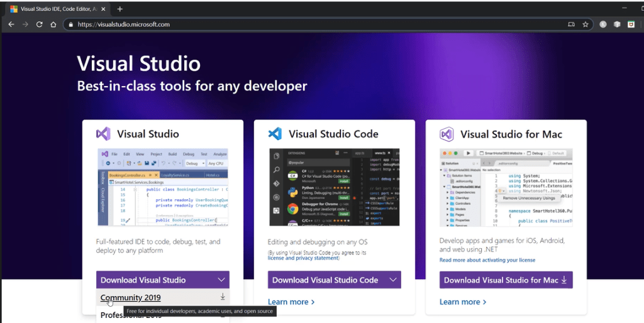Click the cube extension icon
Image resolution: width=644 pixels, height=323 pixels.
[617, 25]
